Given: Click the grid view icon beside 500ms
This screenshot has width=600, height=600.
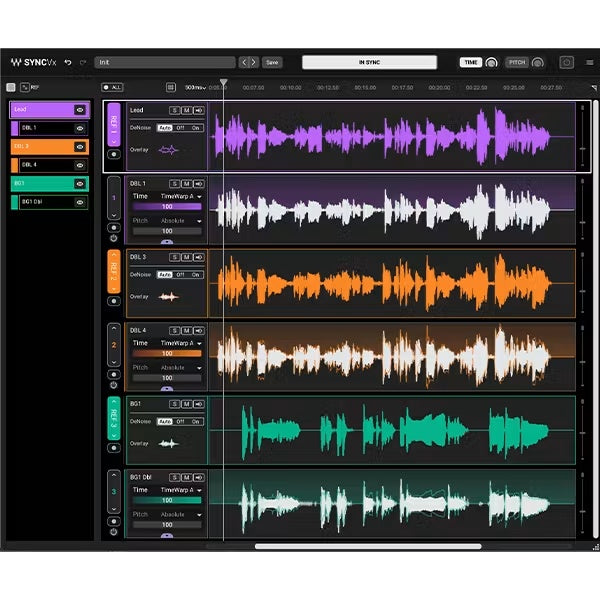Looking at the screenshot, I should (171, 88).
